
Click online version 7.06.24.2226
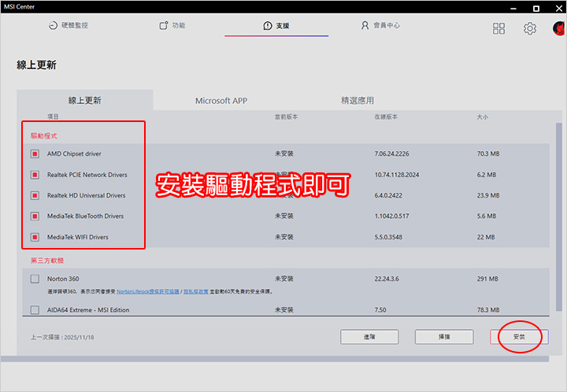click(x=391, y=154)
